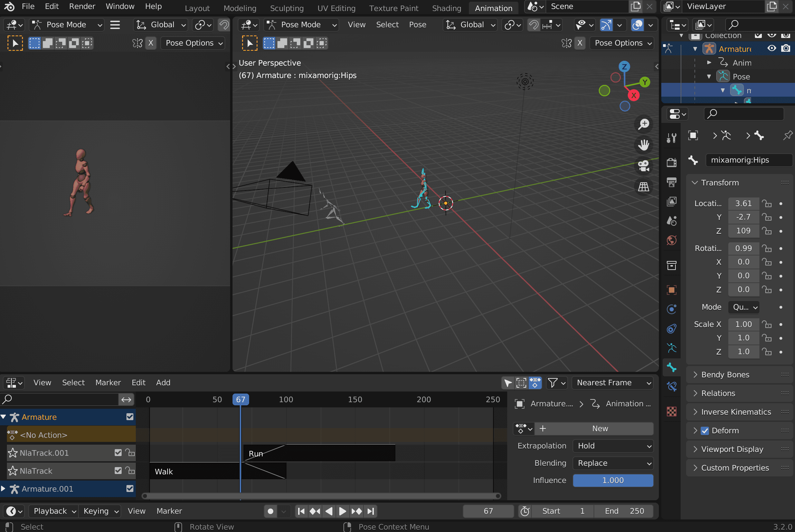Select the Walk NLA strip
This screenshot has height=532, width=795.
[x=218, y=471]
